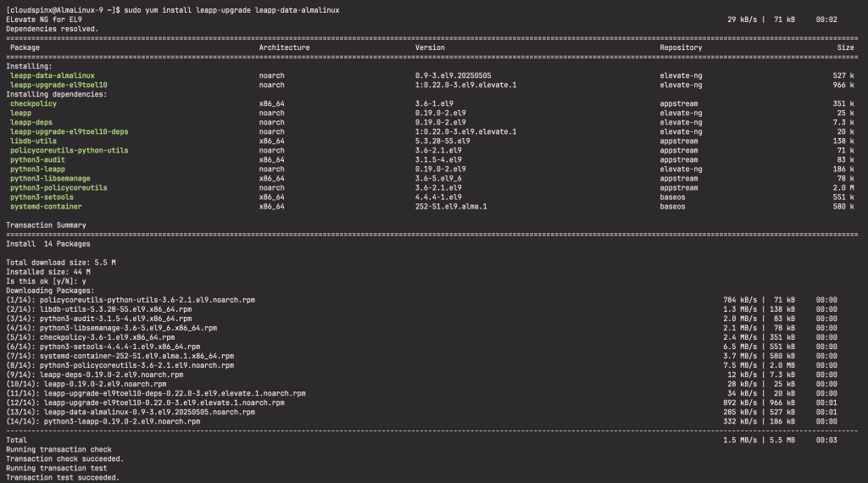Click the 'Running transaction test' line
The image size is (868, 483).
pos(57,469)
